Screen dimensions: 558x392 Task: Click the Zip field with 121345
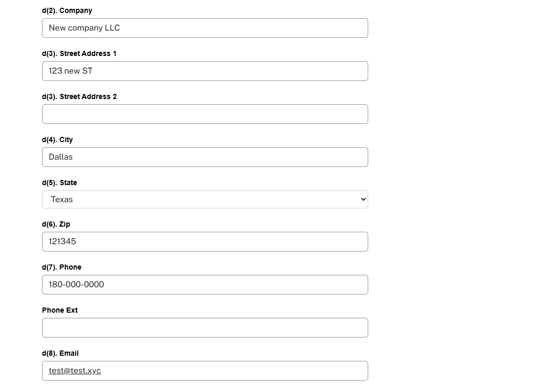coord(205,242)
